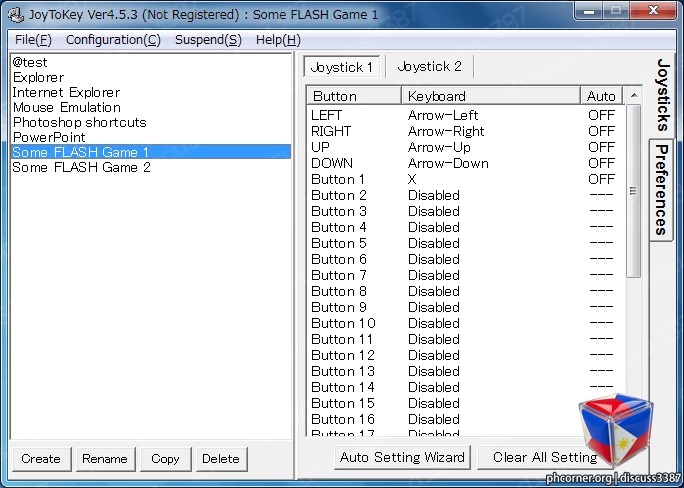Image resolution: width=684 pixels, height=488 pixels.
Task: Launch the Auto Setting Wizard
Action: [x=402, y=457]
